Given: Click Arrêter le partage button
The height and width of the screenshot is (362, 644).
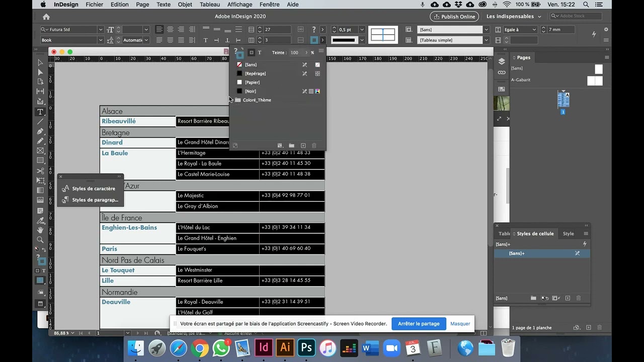Looking at the screenshot, I should 419,324.
